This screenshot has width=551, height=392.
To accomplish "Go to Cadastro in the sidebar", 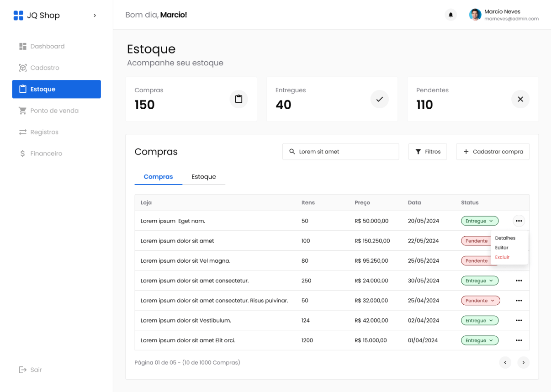I will (44, 68).
